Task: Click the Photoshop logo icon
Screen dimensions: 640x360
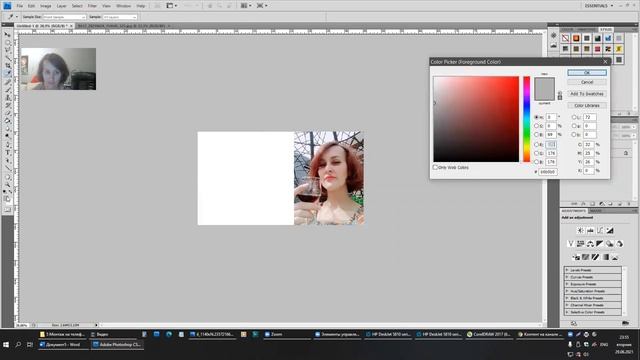Action: 7,6
